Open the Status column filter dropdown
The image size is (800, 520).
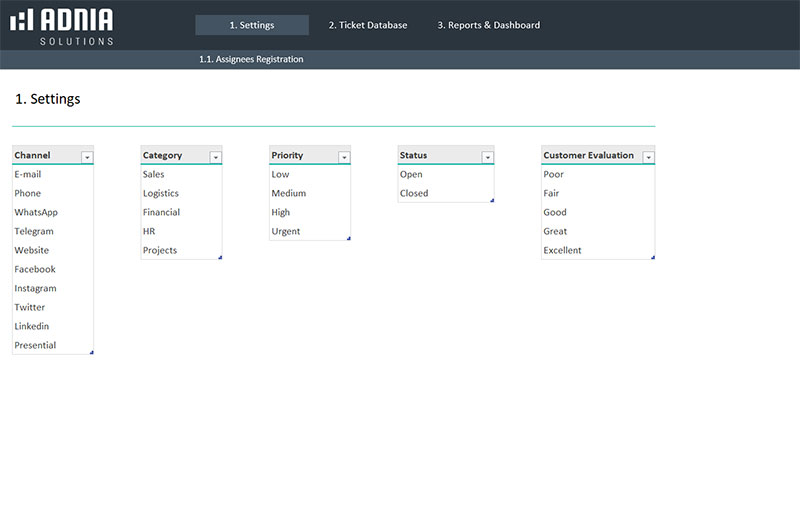(487, 157)
